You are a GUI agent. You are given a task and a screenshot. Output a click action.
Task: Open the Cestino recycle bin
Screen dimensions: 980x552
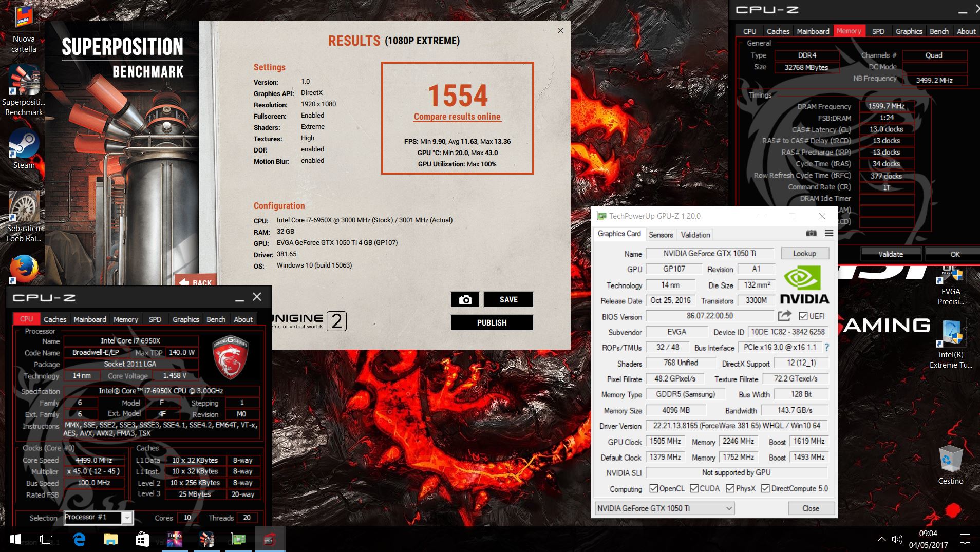pyautogui.click(x=950, y=465)
